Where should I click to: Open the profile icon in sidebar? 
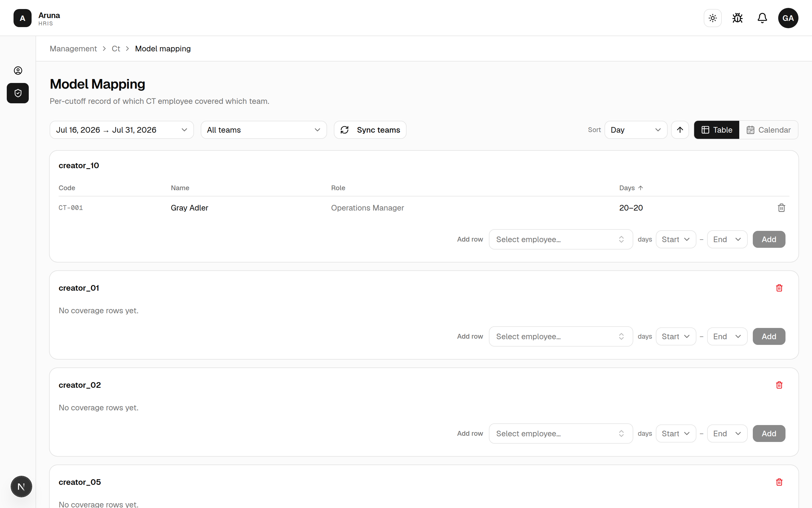tap(18, 71)
